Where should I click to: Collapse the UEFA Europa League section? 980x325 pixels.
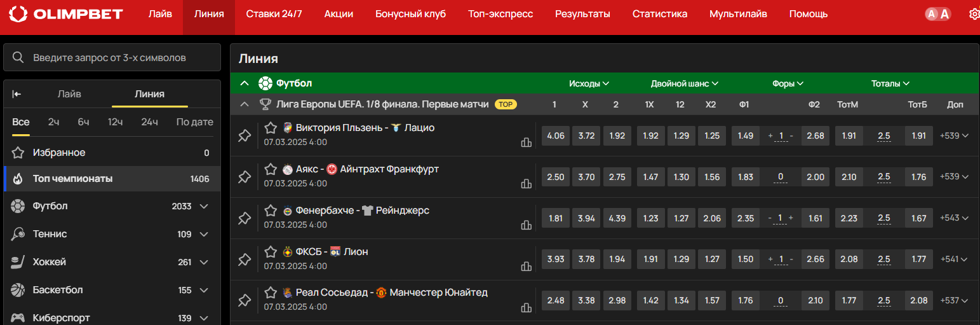pos(245,104)
